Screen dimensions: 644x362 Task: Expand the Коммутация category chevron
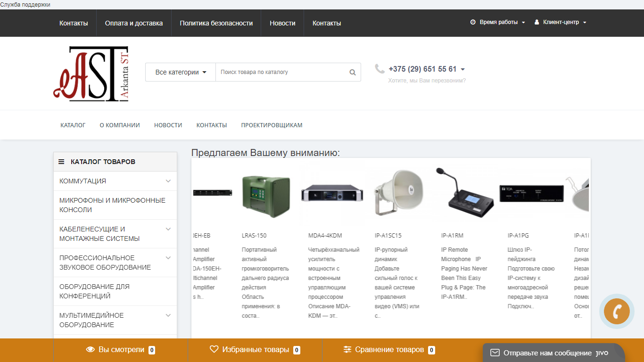(x=168, y=181)
